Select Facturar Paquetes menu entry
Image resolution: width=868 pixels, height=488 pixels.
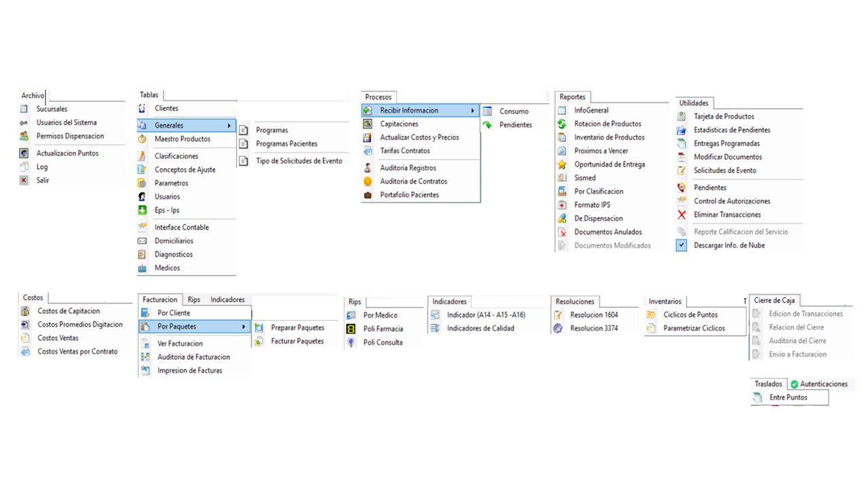coord(298,342)
